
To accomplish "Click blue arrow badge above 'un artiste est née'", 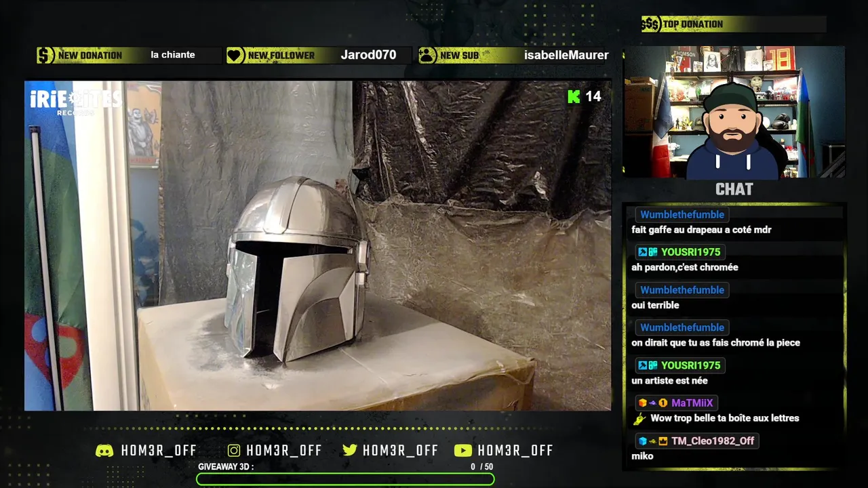I will (x=642, y=365).
